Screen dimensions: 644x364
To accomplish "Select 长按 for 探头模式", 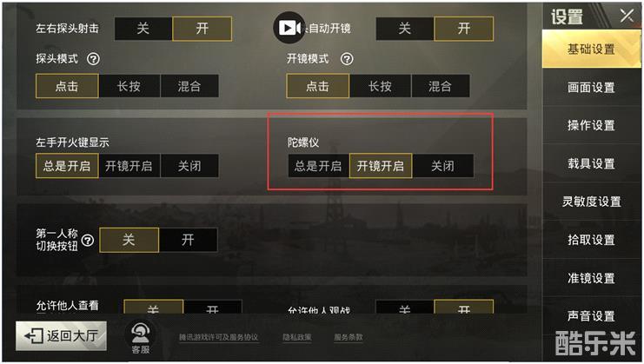I will (x=129, y=86).
